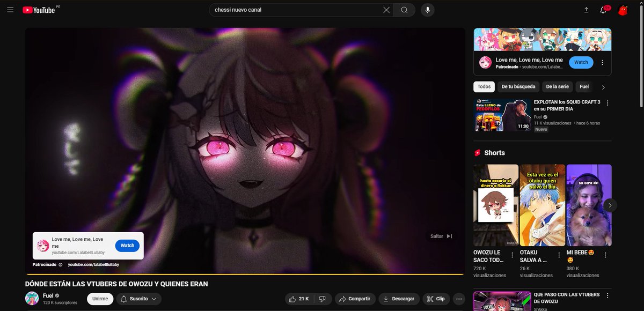Like the video with thumbs up
This screenshot has height=311, width=644.
pyautogui.click(x=299, y=299)
